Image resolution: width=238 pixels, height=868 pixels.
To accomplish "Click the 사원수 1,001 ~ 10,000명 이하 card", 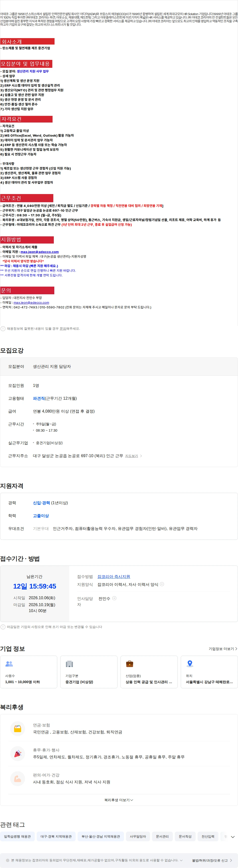I will tap(29, 672).
